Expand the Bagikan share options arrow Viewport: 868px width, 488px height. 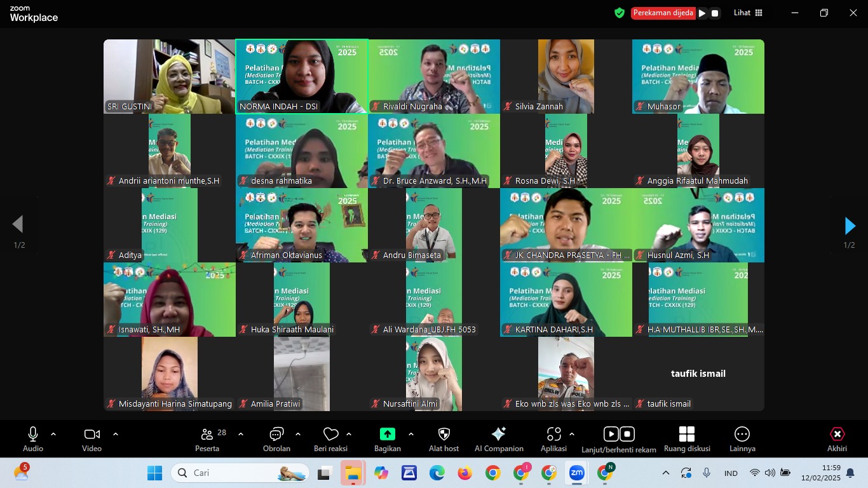411,434
